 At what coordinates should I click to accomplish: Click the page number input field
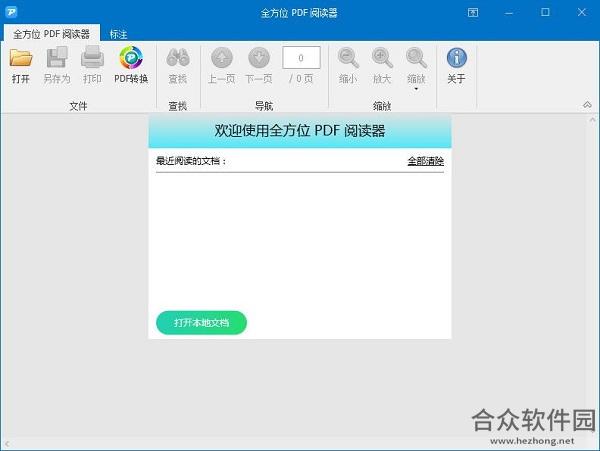tap(301, 58)
